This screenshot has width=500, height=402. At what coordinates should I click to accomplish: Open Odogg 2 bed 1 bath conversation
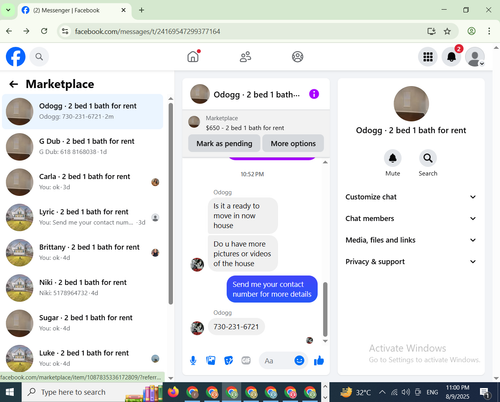coord(83,111)
